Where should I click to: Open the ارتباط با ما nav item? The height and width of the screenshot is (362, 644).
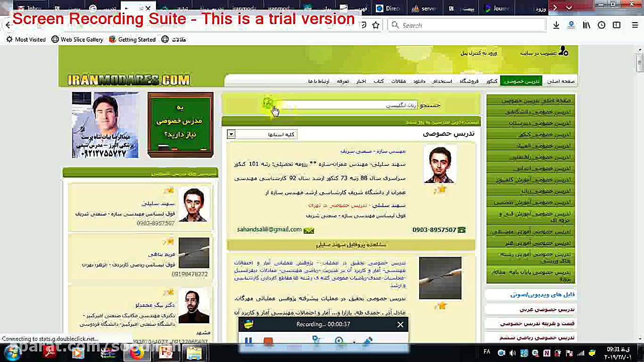[x=318, y=81]
